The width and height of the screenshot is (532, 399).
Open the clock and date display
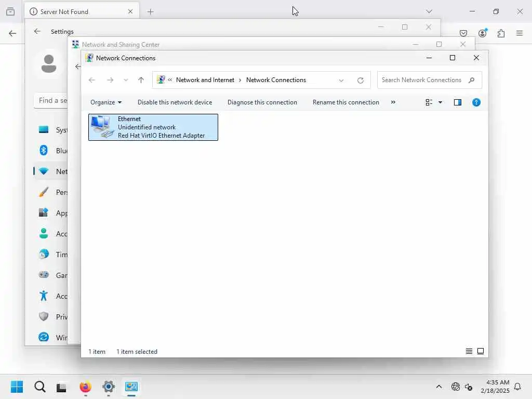pyautogui.click(x=495, y=387)
